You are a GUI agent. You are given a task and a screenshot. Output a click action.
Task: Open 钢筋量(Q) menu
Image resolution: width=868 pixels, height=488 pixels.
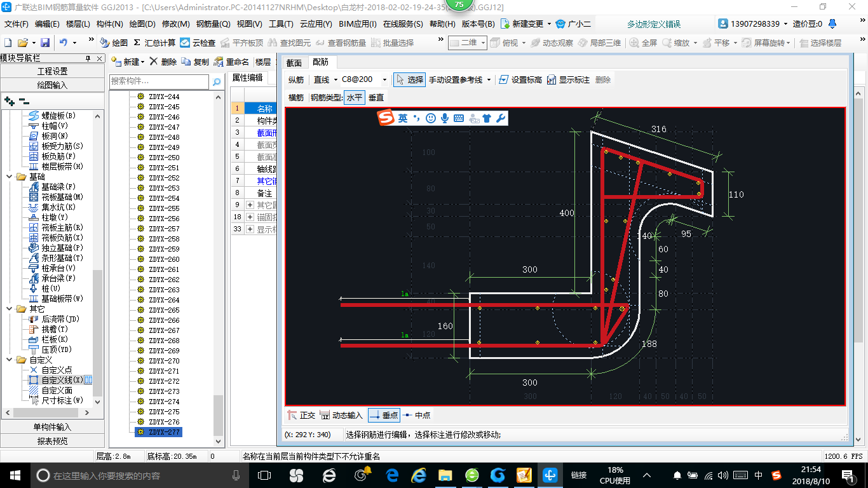coord(213,24)
